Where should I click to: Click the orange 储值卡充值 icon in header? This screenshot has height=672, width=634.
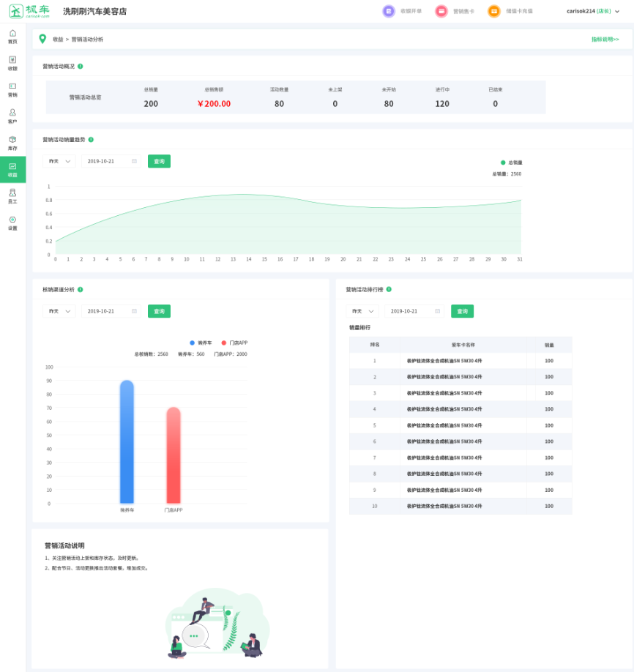494,11
